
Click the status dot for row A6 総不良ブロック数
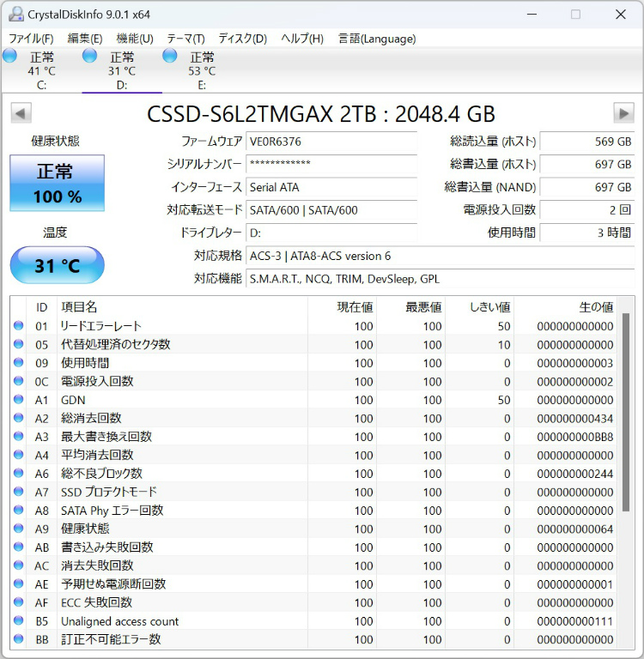(19, 474)
